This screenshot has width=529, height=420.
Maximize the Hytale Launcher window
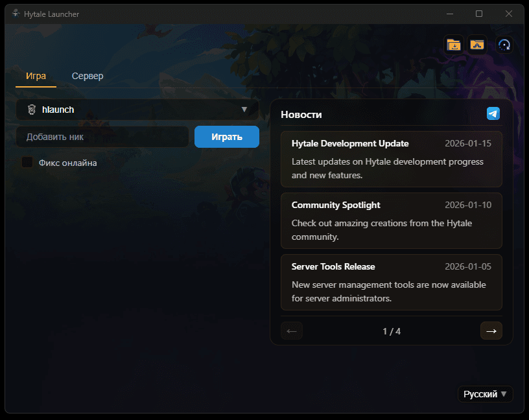479,13
